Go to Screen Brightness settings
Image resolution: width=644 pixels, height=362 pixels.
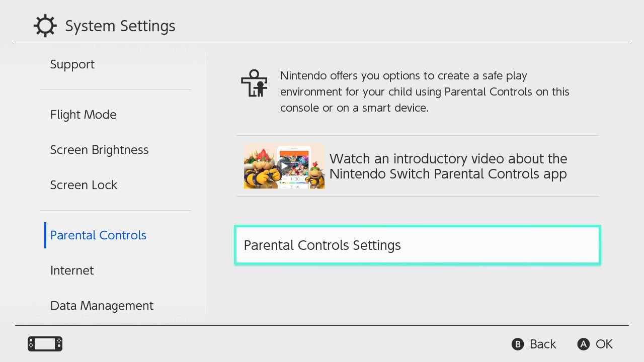point(100,150)
